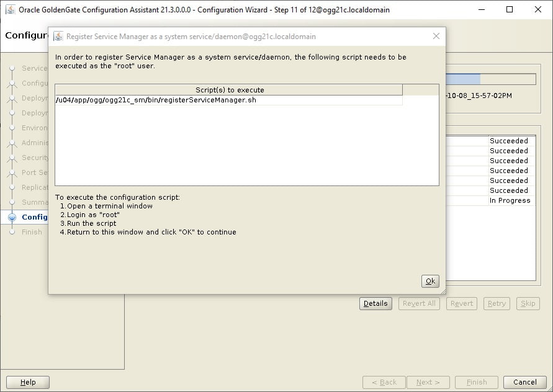This screenshot has width=553, height=392.
Task: Close the Register Service Manager dialog
Action: [436, 36]
